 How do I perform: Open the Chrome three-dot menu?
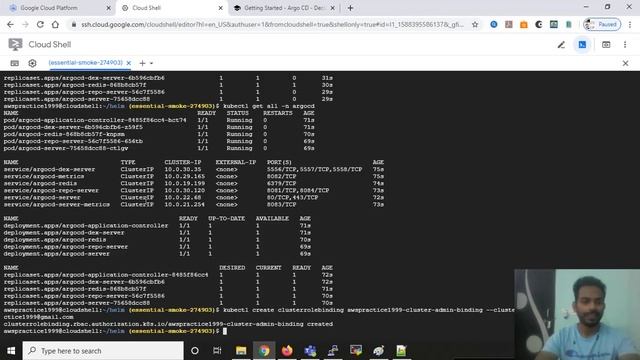tap(630, 24)
